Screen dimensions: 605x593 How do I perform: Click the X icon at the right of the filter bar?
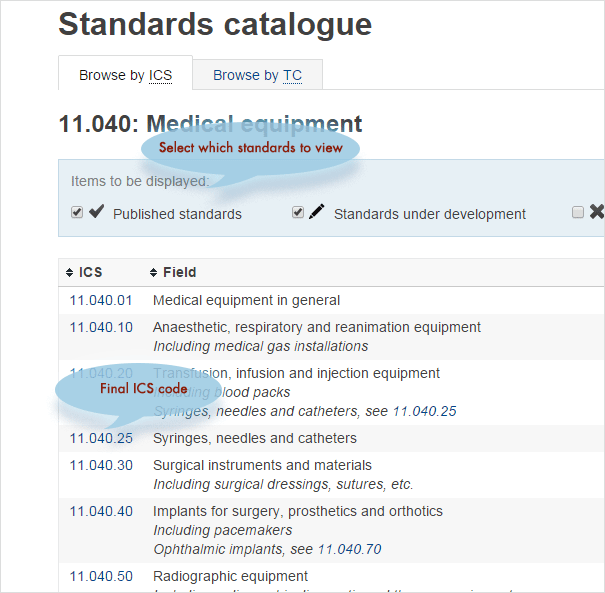coord(597,212)
